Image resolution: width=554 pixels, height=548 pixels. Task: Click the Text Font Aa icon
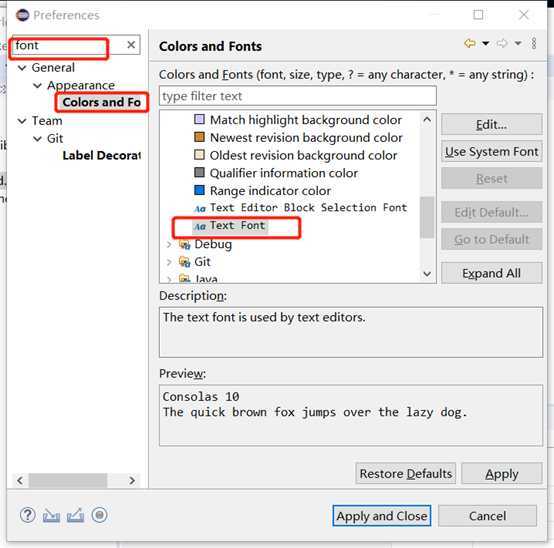click(200, 226)
